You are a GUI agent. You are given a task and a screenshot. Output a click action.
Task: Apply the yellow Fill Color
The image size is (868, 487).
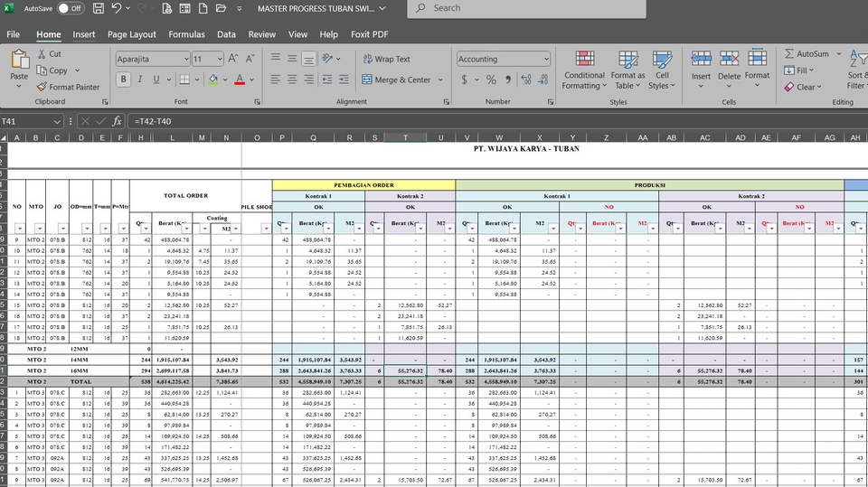coord(213,80)
